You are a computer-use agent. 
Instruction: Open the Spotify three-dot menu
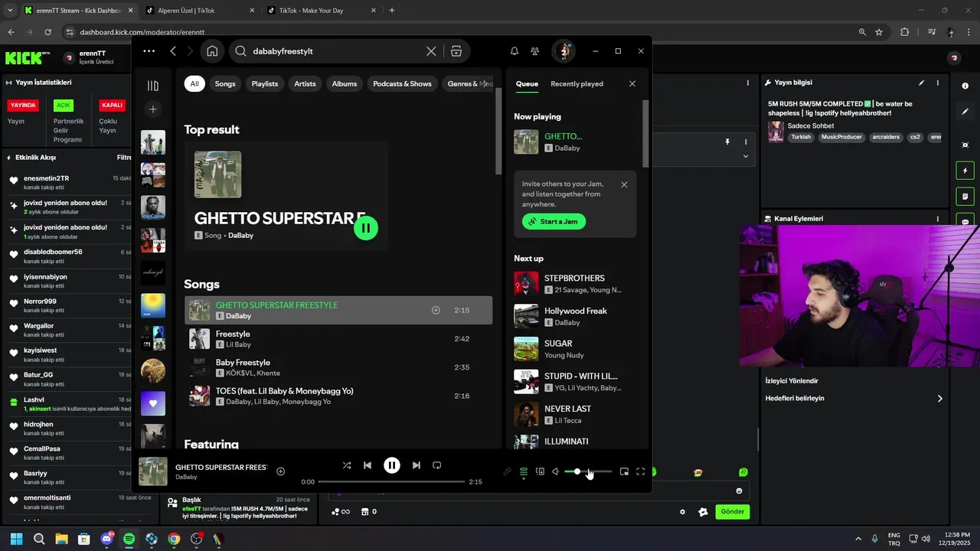click(149, 51)
